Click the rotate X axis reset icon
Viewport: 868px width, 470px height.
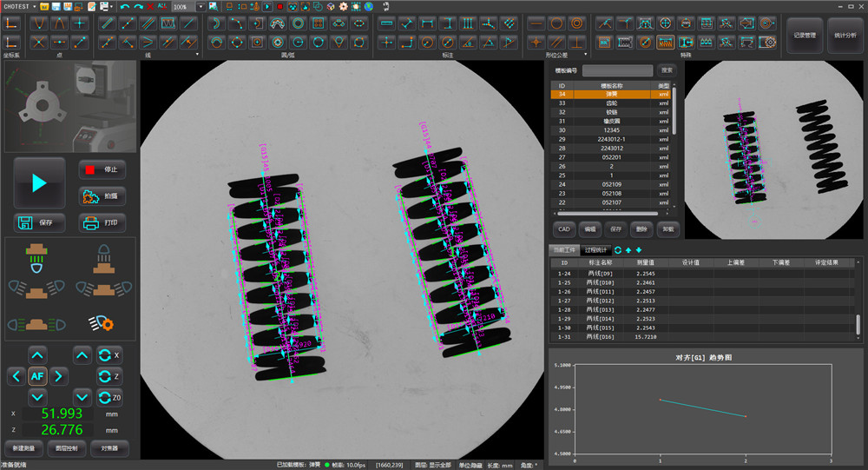[108, 355]
